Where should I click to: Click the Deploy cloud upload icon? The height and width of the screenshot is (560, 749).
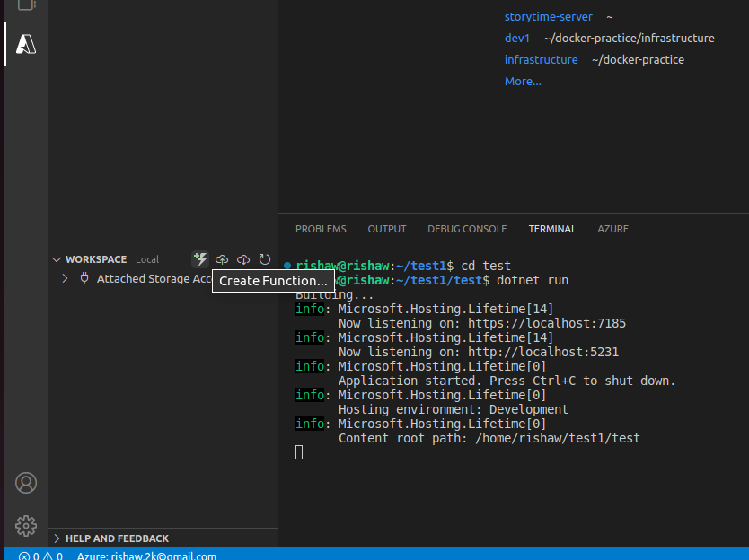click(x=222, y=259)
